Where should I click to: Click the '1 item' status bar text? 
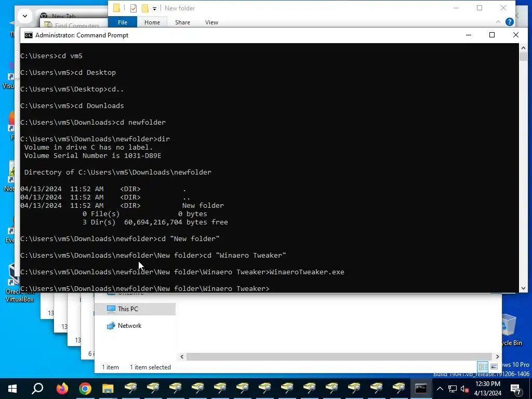point(110,367)
